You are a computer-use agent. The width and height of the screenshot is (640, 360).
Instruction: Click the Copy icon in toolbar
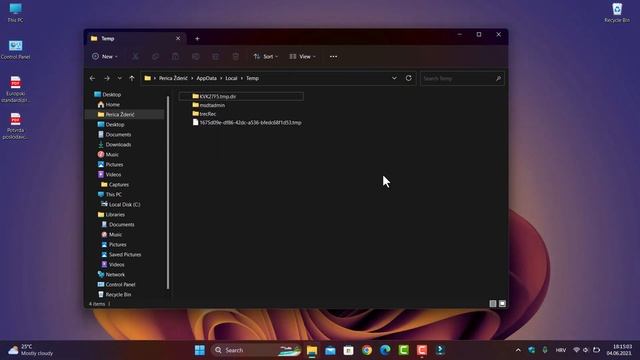coord(155,56)
